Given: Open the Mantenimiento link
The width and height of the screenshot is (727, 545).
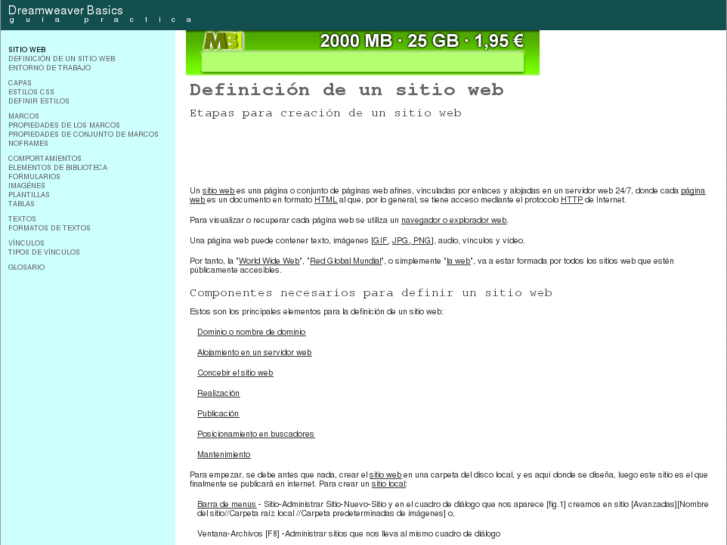Looking at the screenshot, I should click(x=223, y=455).
